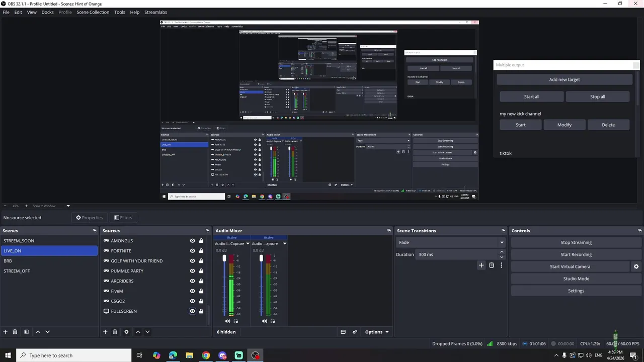Click the Duration 300 ms field
The height and width of the screenshot is (362, 644).
click(x=460, y=254)
